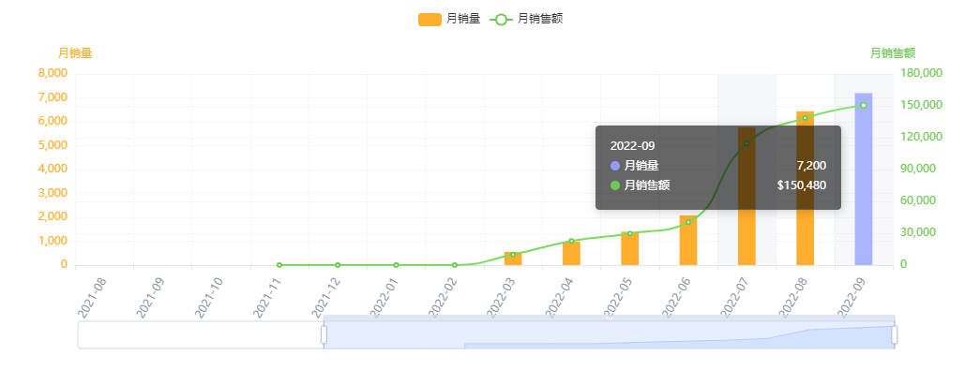Click the 2022-05 orange bar

point(630,248)
